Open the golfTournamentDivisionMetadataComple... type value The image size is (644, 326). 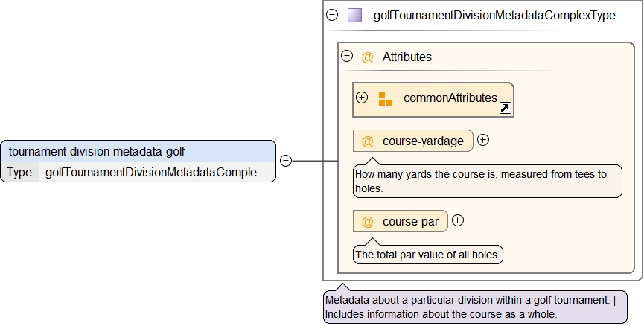coord(156,173)
